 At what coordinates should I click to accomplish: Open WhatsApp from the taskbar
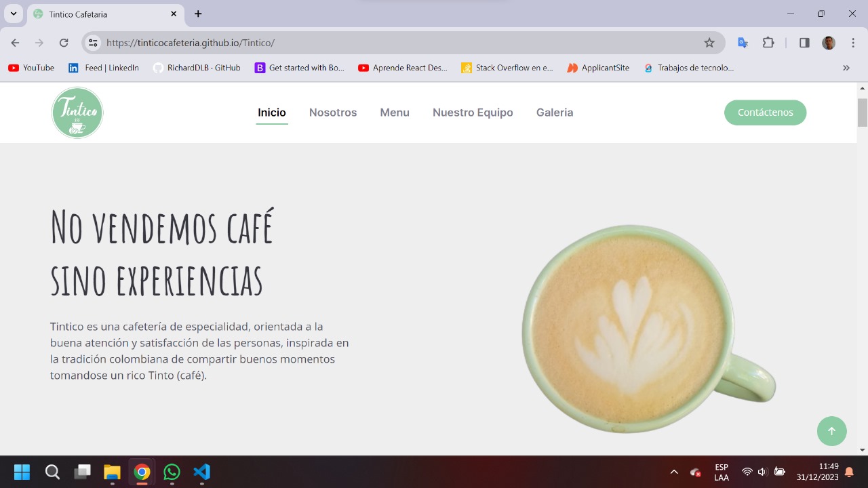point(172,472)
